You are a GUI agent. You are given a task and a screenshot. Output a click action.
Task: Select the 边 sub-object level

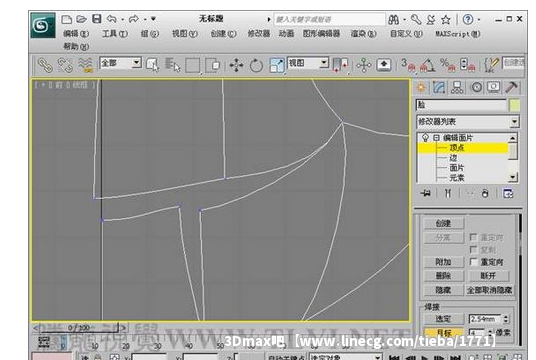pos(453,158)
